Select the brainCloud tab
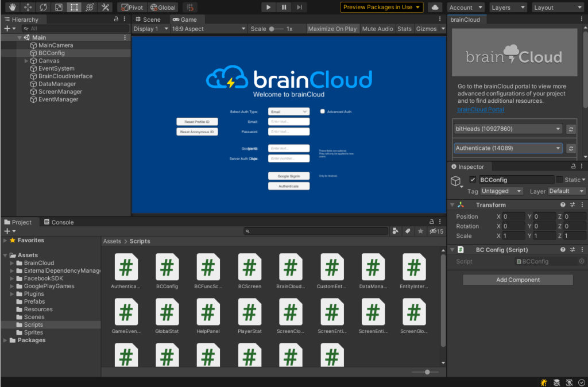The height and width of the screenshot is (387, 588). click(465, 20)
